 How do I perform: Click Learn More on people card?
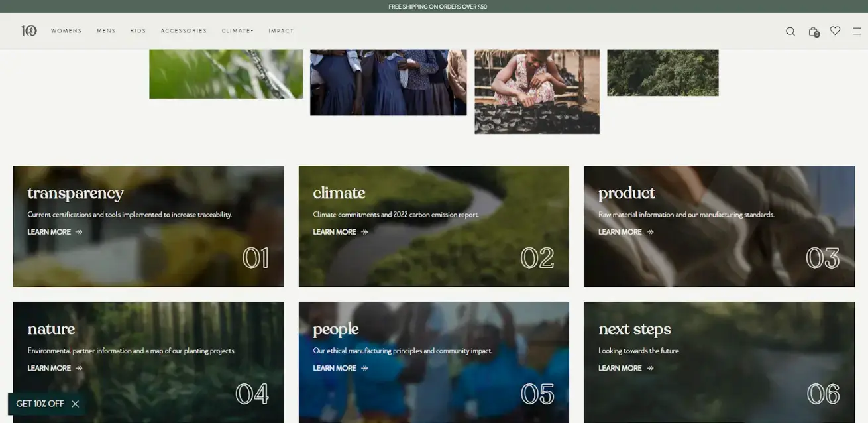coord(335,368)
